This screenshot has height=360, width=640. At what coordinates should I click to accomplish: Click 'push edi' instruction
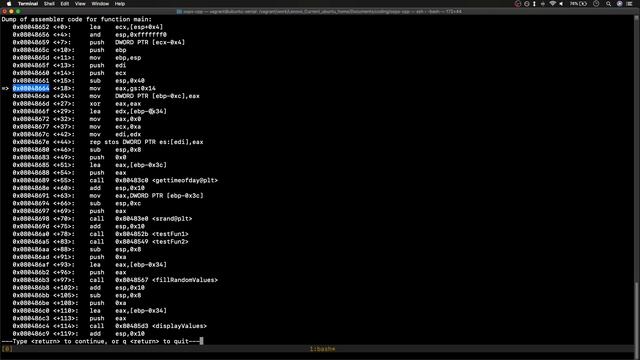pyautogui.click(x=108, y=65)
